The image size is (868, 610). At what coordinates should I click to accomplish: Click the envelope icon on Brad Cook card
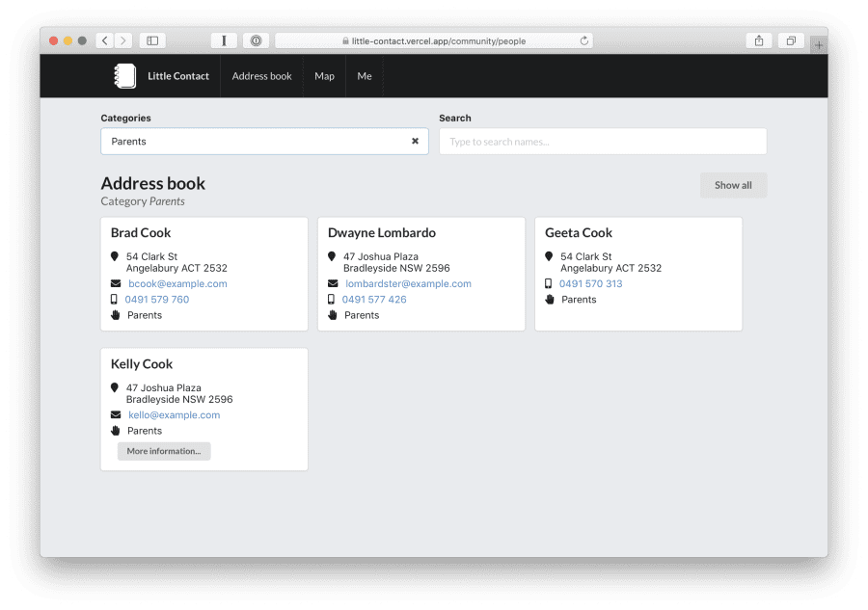pos(116,283)
